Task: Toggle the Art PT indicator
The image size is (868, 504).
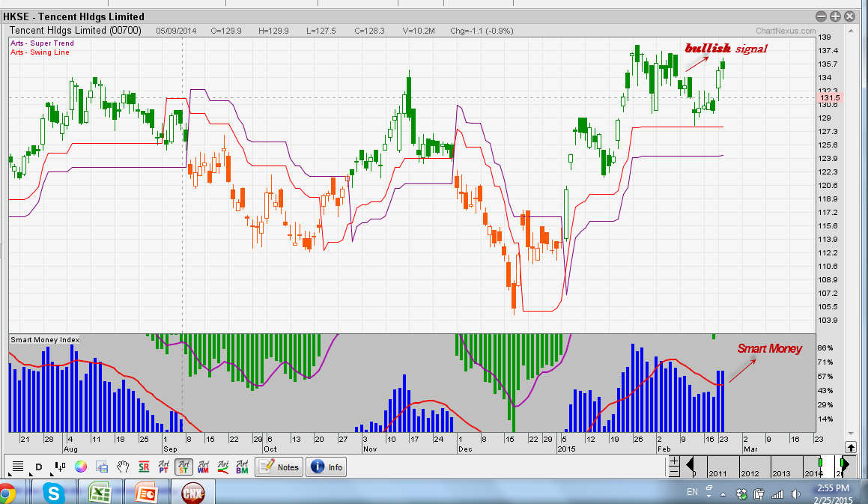Action: [x=164, y=467]
